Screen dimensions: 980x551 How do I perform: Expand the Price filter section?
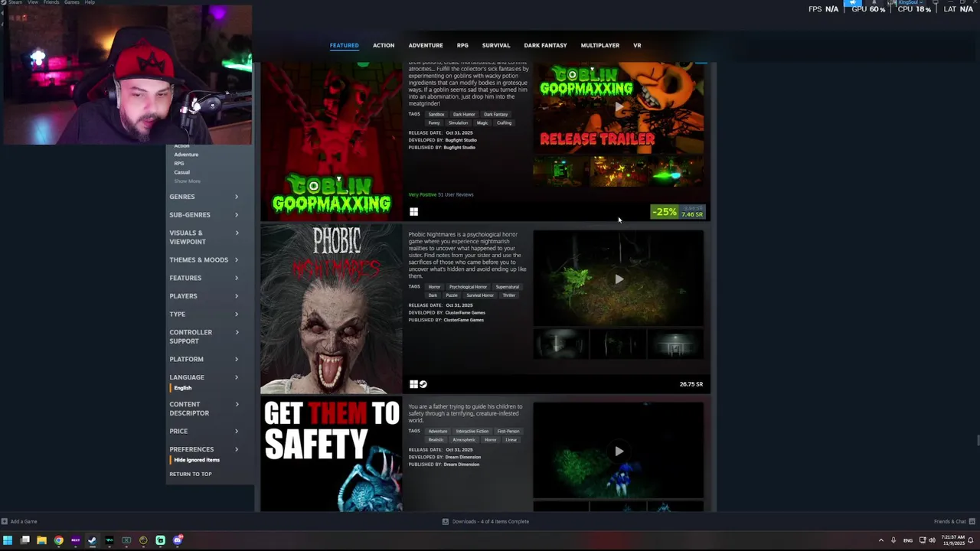204,432
